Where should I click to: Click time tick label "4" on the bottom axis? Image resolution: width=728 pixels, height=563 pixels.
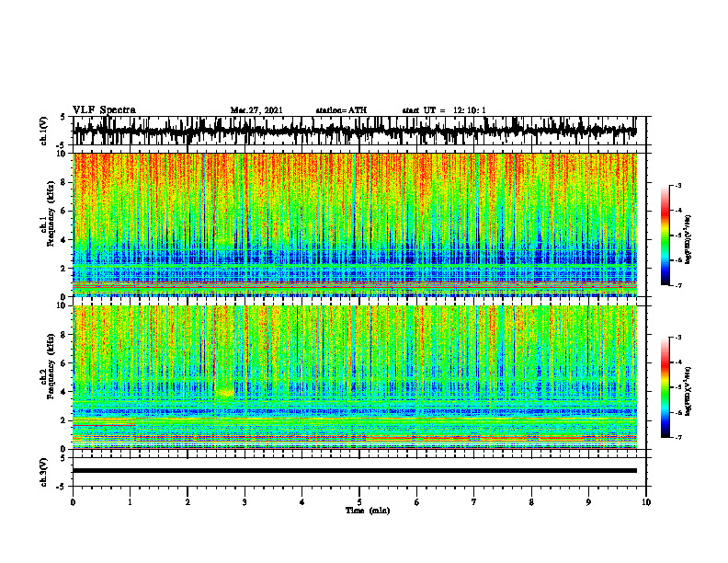click(x=302, y=502)
